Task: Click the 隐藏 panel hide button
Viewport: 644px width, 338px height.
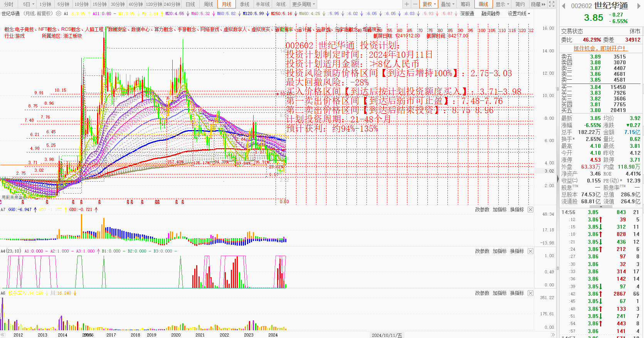Action: (538, 4)
